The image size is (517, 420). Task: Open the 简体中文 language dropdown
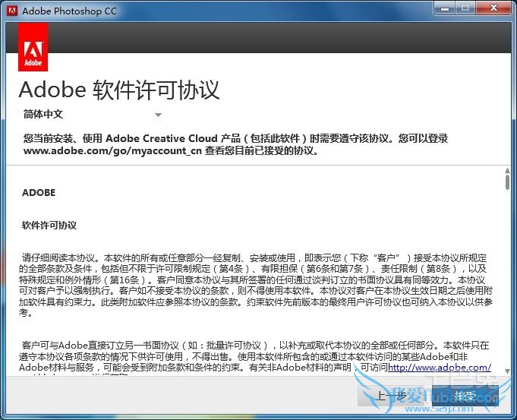tap(93, 115)
